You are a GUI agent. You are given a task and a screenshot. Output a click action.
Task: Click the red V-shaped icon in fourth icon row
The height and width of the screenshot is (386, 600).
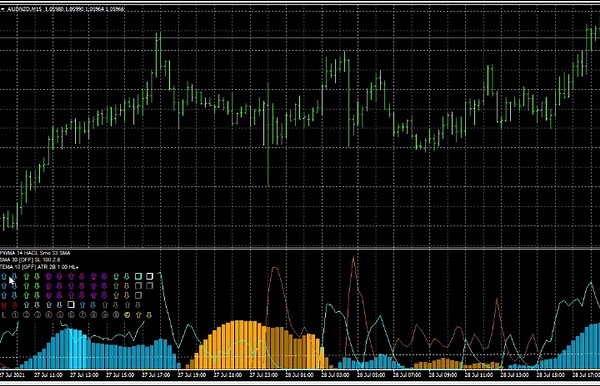pyautogui.click(x=4, y=305)
